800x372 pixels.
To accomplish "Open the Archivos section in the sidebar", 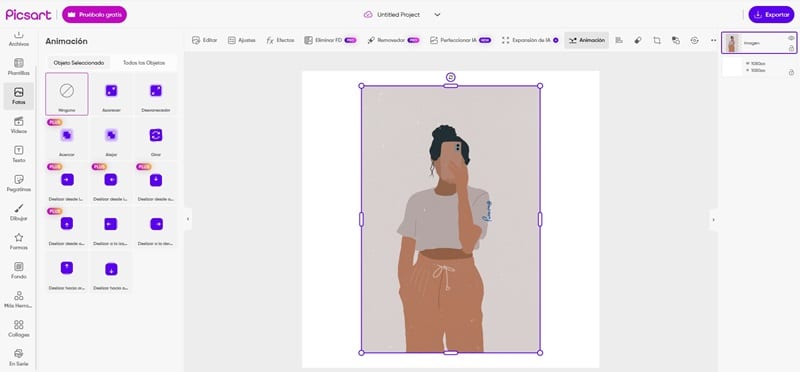I will click(18, 39).
